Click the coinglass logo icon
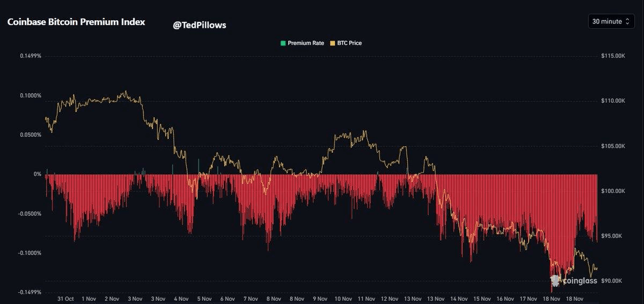The height and width of the screenshot is (304, 644). point(555,280)
